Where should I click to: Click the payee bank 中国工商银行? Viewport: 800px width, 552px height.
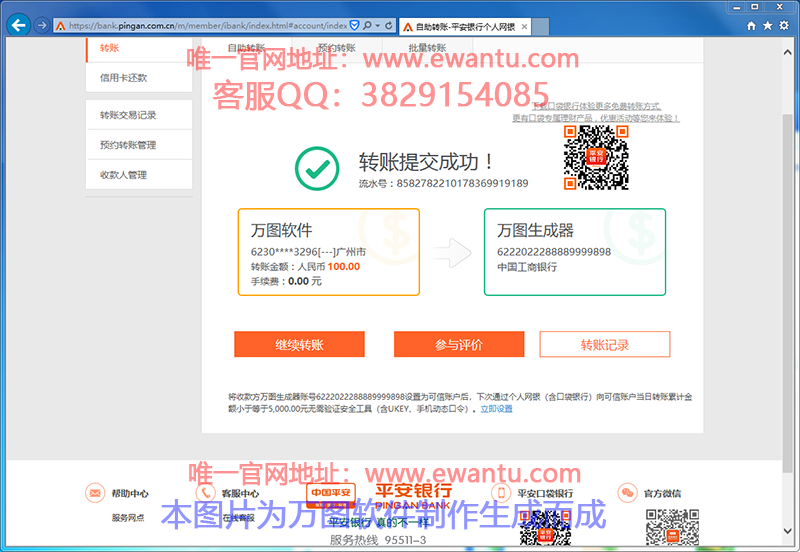point(527,267)
